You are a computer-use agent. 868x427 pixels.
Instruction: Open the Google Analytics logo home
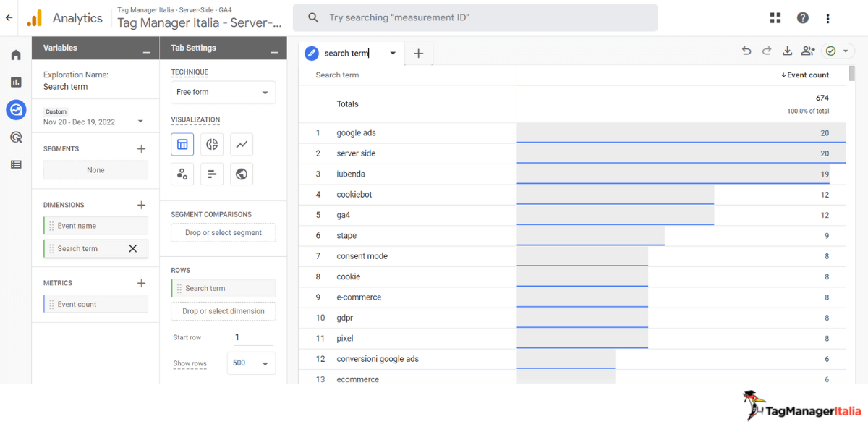tap(34, 18)
